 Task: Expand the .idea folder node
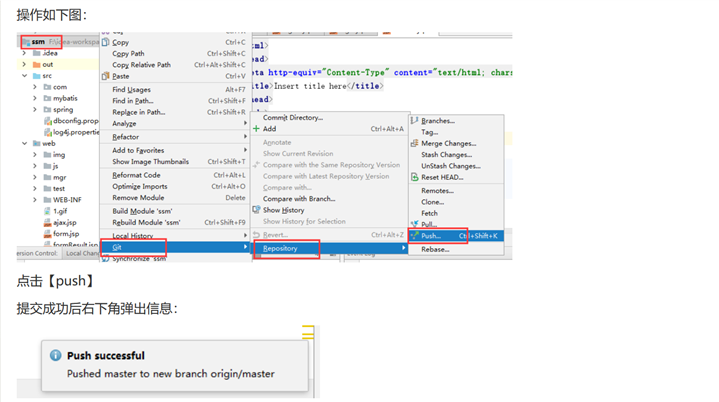[x=24, y=53]
